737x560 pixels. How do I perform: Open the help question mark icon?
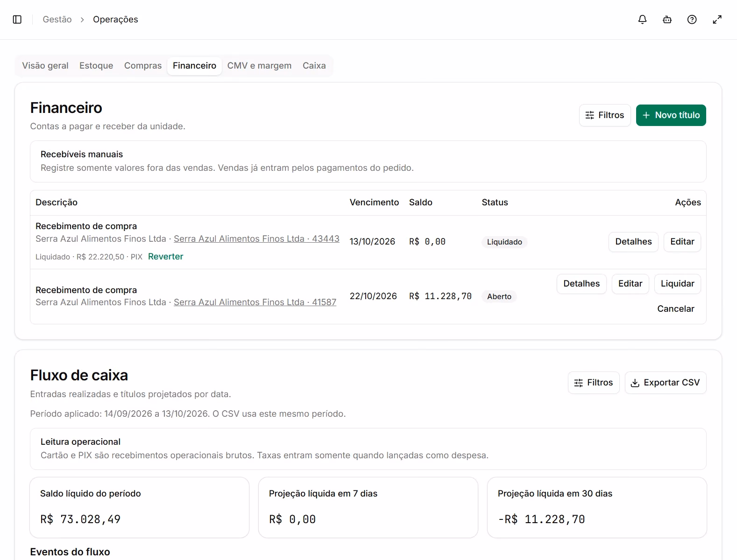click(692, 20)
